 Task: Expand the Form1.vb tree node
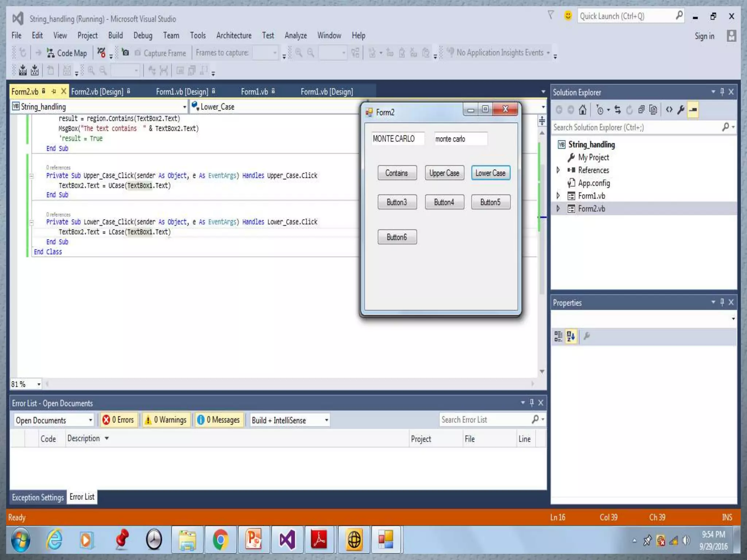tap(558, 196)
